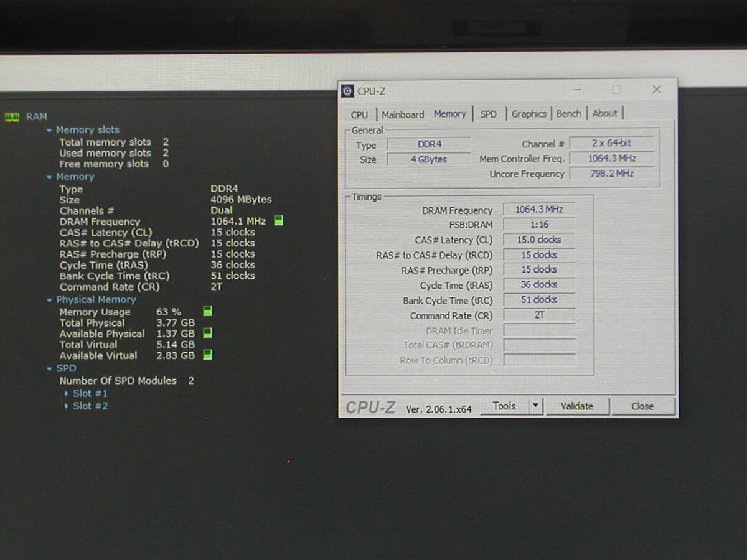
Task: Click the 4 GBytes Size field
Action: pyautogui.click(x=429, y=159)
